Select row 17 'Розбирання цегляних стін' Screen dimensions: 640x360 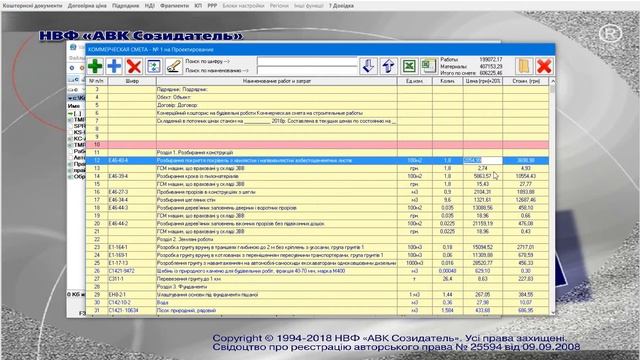[317, 200]
